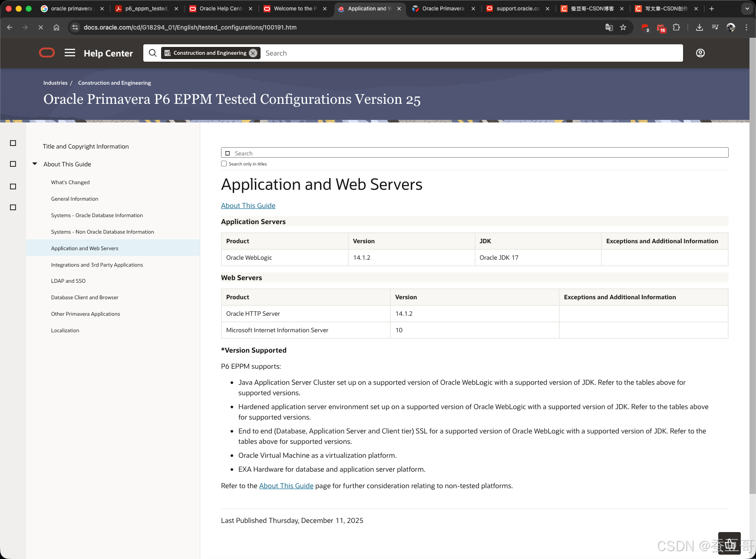
Task: Open the media controls icon
Action: [715, 27]
